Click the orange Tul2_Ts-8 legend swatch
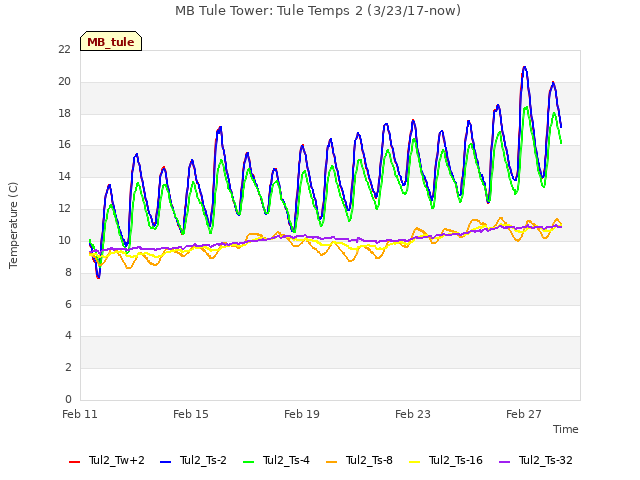Screen dimensions: 640x480 (x=331, y=462)
